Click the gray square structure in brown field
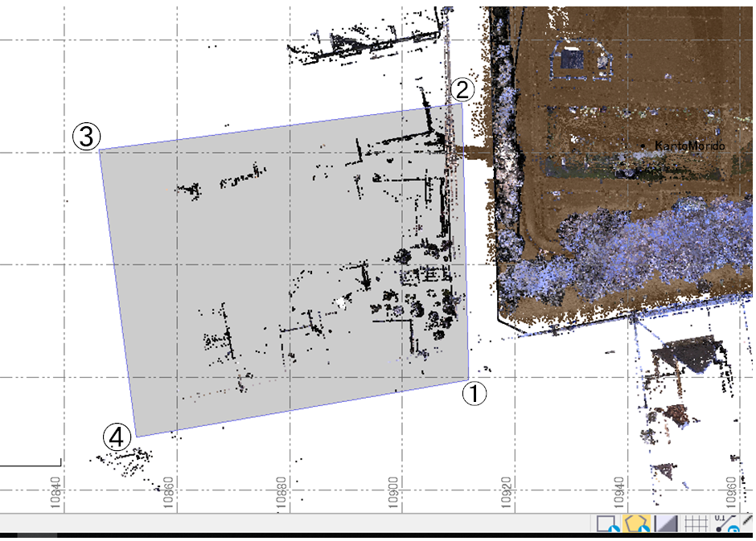Viewport: 756px width, 541px height. [x=573, y=59]
